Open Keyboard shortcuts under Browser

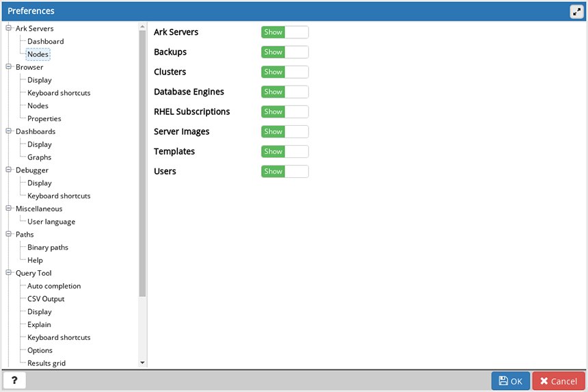59,92
